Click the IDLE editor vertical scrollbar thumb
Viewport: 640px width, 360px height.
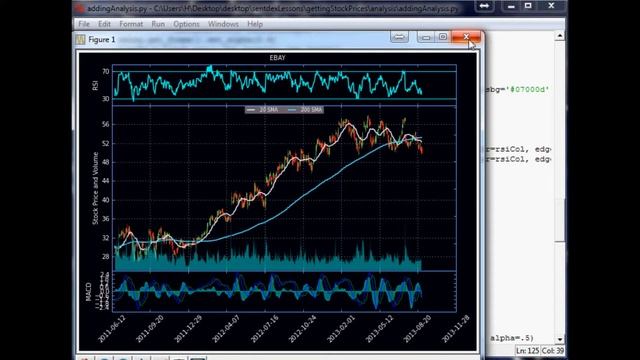tap(560, 220)
